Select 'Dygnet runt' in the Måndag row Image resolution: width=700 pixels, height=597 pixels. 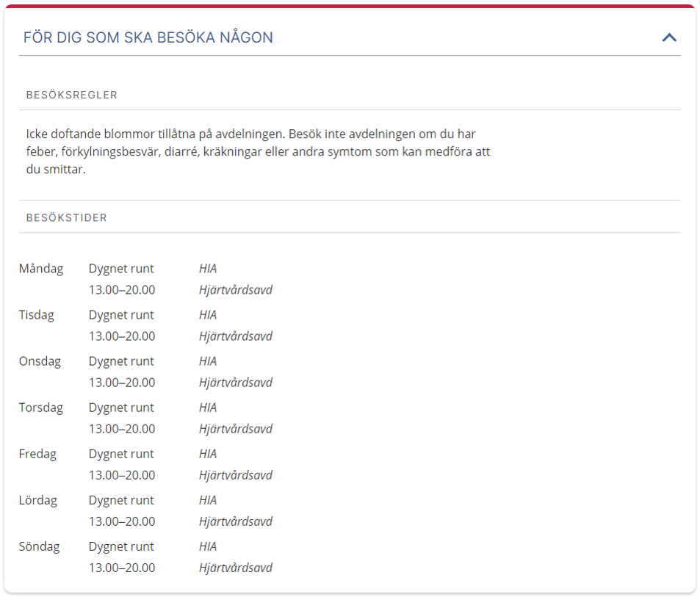[121, 269]
